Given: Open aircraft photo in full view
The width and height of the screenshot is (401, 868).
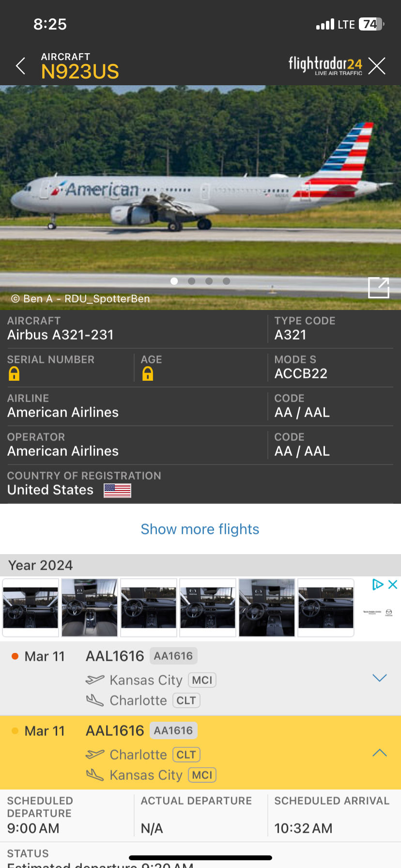Looking at the screenshot, I should (x=378, y=288).
